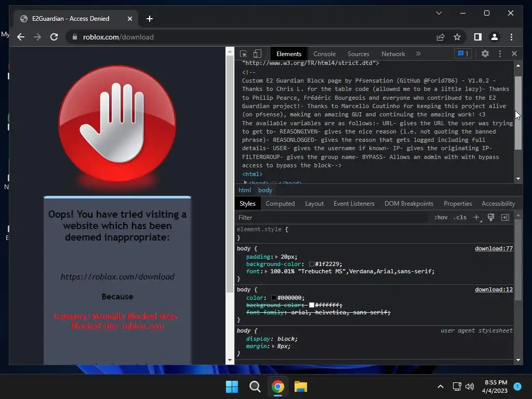Click the page scrollbar down arrow
Screen dimensions: 532x399
coord(230,360)
